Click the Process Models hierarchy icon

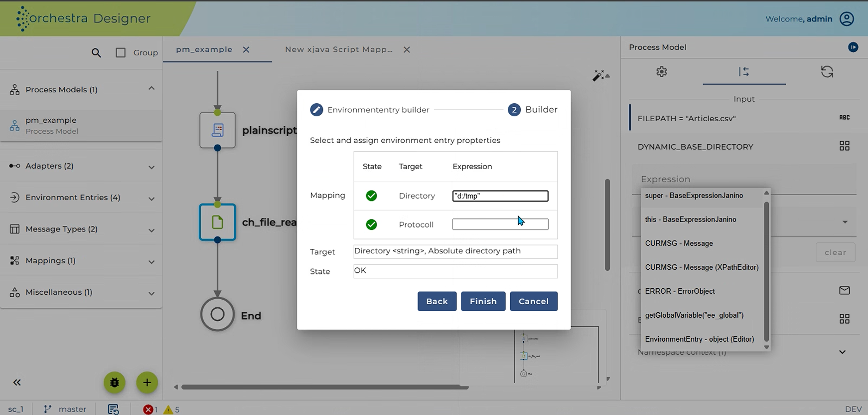pos(14,90)
